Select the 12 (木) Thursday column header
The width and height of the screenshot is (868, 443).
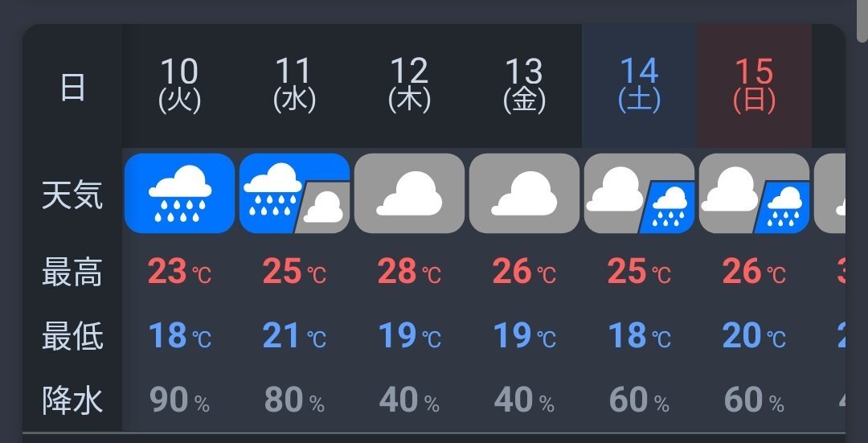click(x=409, y=86)
